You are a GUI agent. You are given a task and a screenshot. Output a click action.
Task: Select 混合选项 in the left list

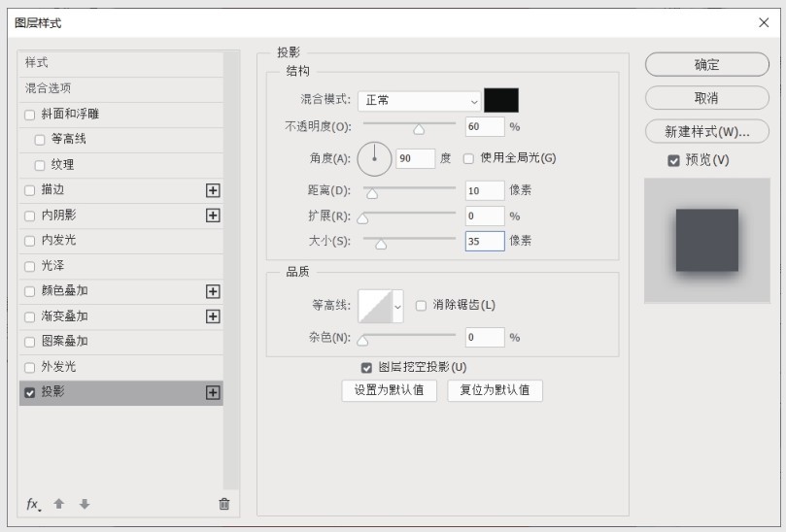click(120, 89)
